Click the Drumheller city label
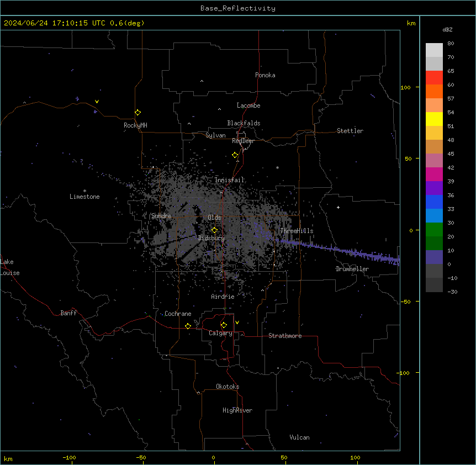The height and width of the screenshot is (465, 476). coord(352,269)
